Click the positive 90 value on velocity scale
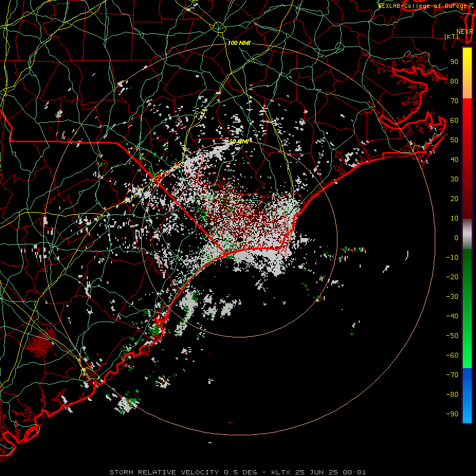The height and width of the screenshot is (476, 476). click(x=454, y=62)
